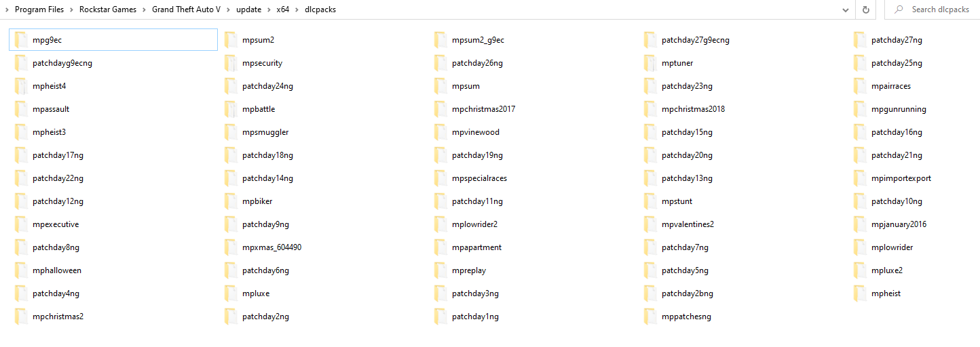Click the Search dlcpacks input field
Screen dimensions: 980x347
click(932, 9)
